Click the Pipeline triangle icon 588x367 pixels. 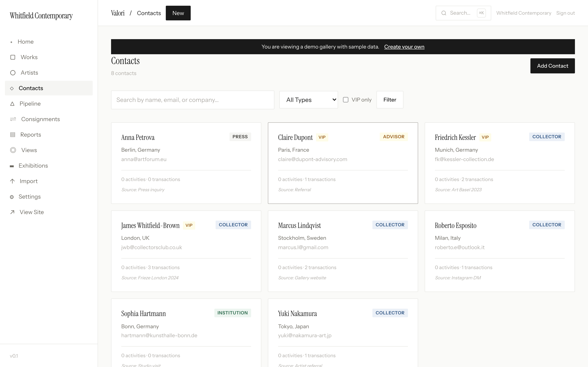[12, 104]
